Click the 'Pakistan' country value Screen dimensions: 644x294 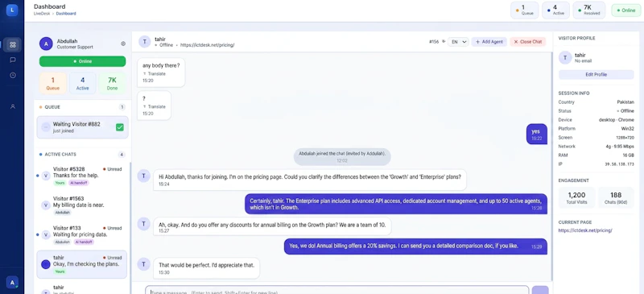point(625,102)
